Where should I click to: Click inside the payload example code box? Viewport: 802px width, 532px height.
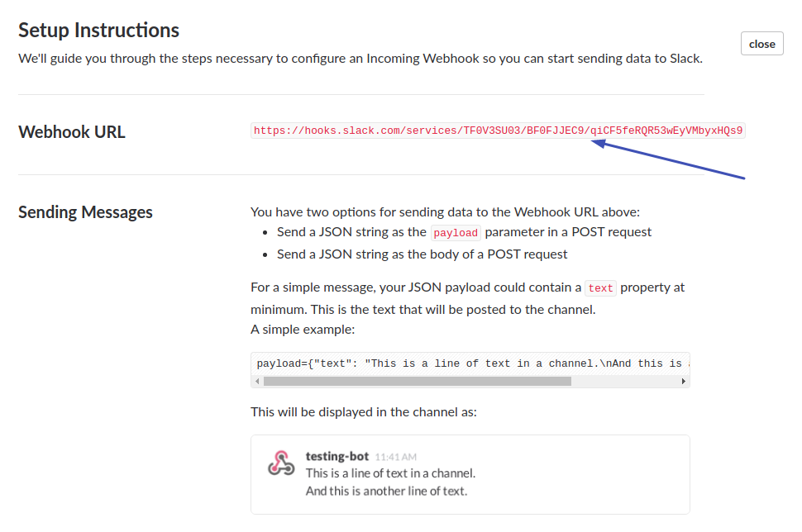click(470, 363)
